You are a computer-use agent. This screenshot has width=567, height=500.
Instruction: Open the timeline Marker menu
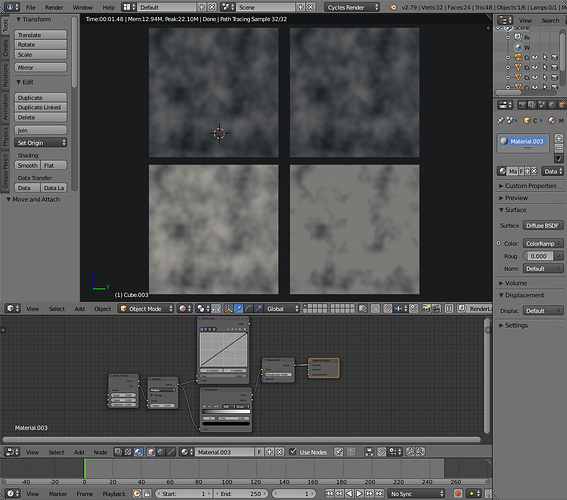(x=58, y=493)
